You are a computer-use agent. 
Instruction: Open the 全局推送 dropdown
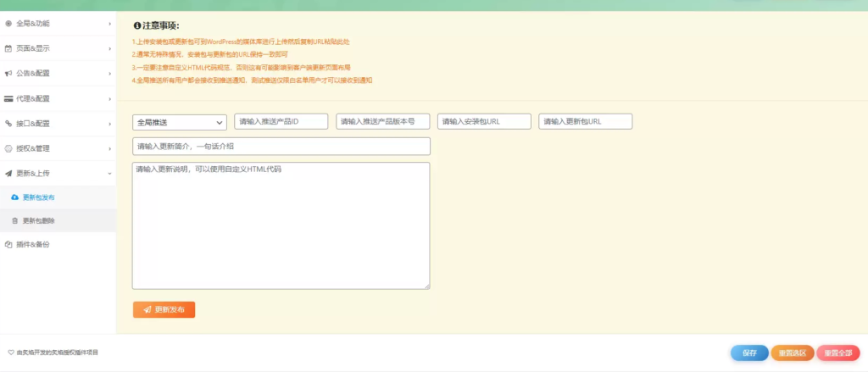point(180,122)
